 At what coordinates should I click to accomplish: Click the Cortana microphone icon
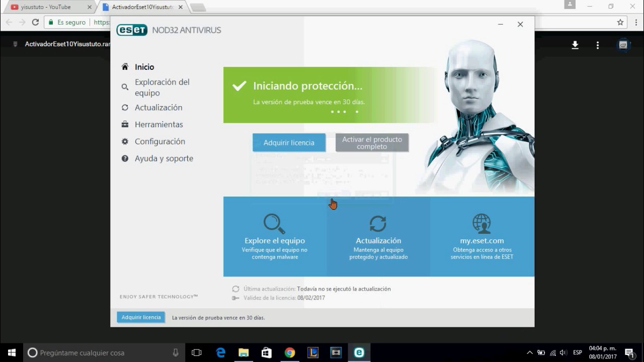[176, 352]
